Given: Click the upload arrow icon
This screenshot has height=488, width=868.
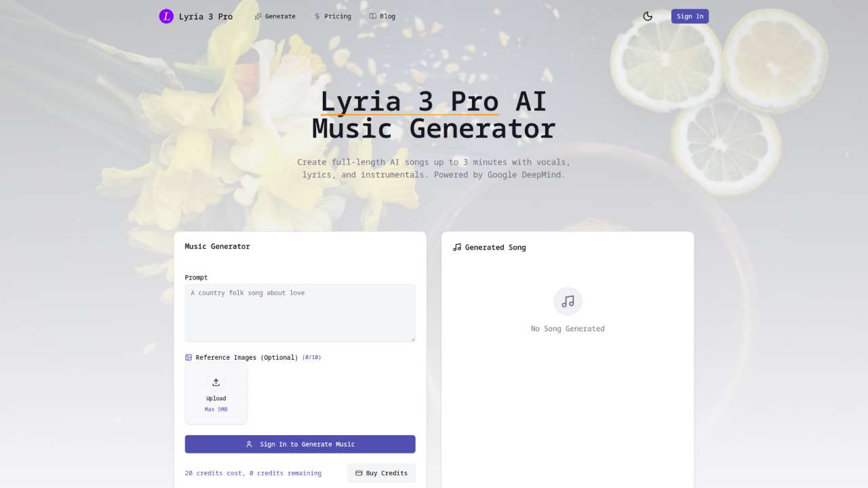Looking at the screenshot, I should pos(216,382).
